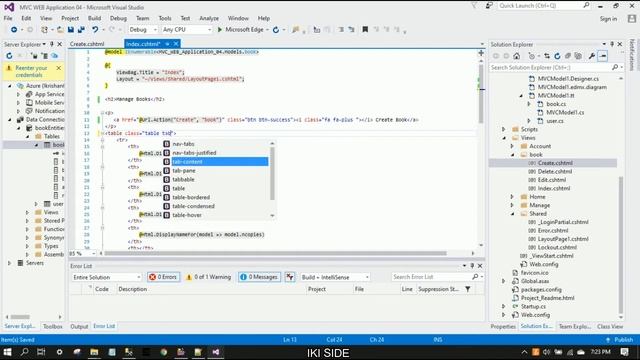Clear Error List filters icon
Screen dimensions: 640x360
point(290,277)
